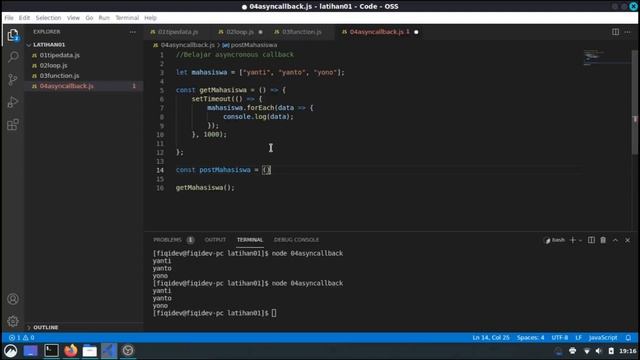Open the file manager in taskbar
The height and width of the screenshot is (360, 640).
click(89, 351)
